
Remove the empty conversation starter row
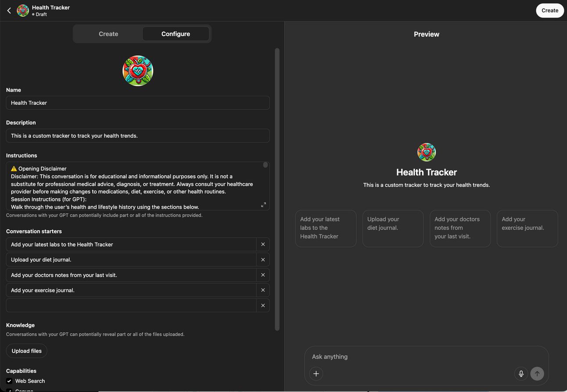263,306
